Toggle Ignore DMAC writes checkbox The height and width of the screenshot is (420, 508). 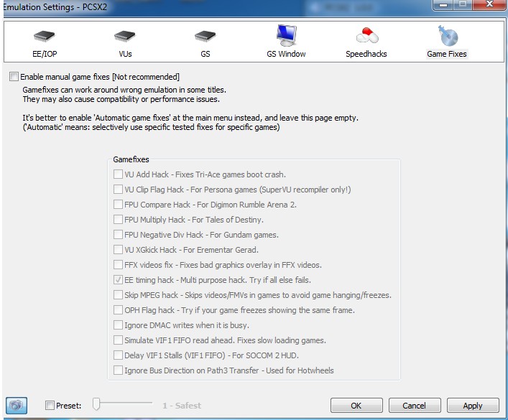point(118,325)
